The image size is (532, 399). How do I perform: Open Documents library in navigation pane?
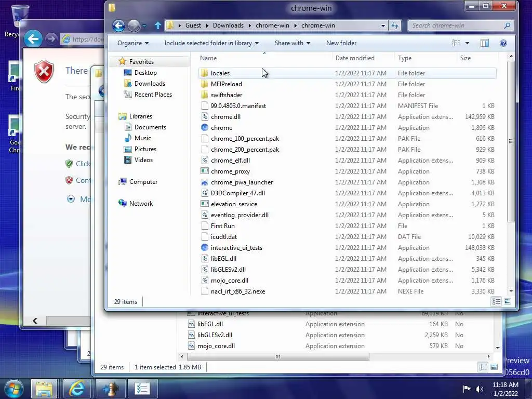[x=150, y=127]
